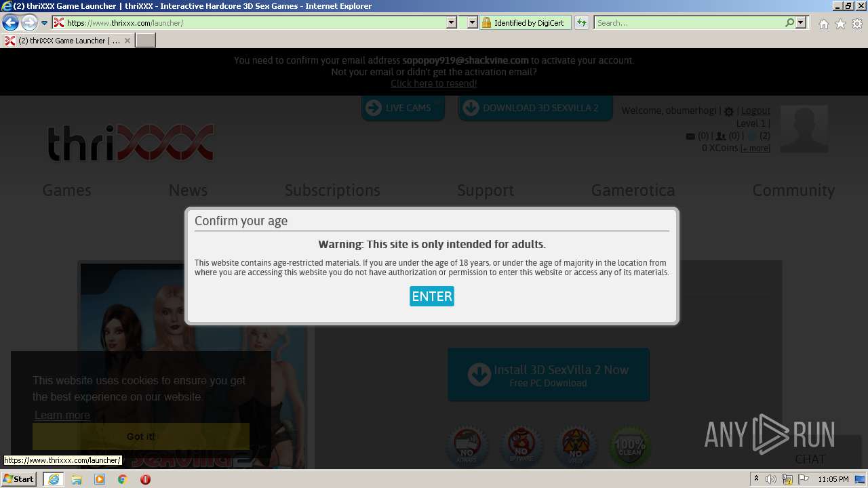The height and width of the screenshot is (488, 868).
Task: Open Favorites star icon
Action: 840,24
